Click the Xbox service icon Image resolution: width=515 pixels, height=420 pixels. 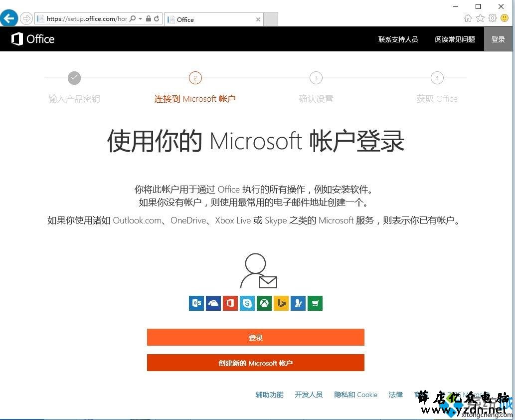click(264, 303)
